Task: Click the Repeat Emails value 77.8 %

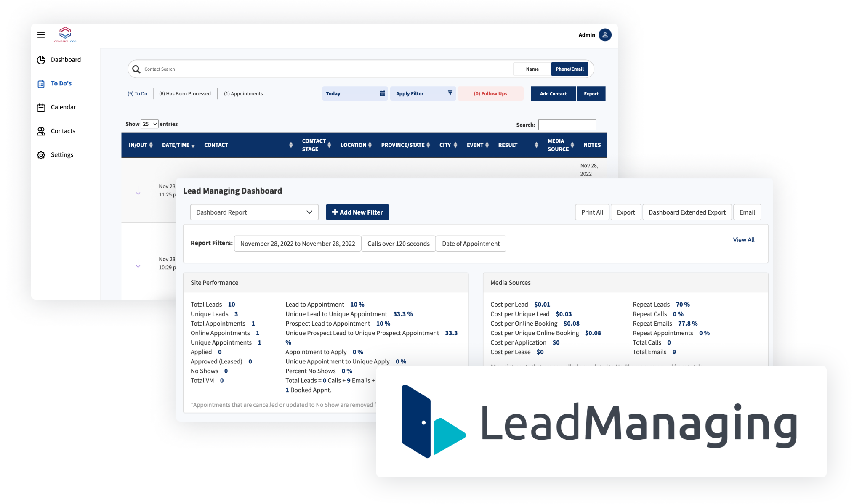Action: 688,324
